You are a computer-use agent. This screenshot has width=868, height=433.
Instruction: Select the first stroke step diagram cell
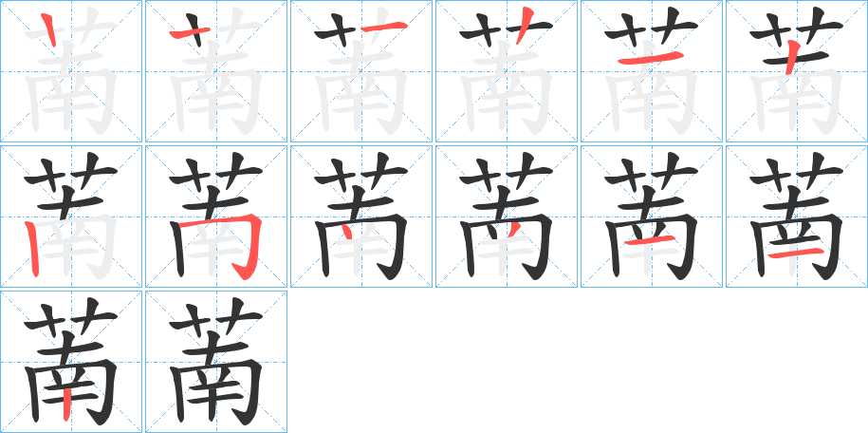point(71,71)
